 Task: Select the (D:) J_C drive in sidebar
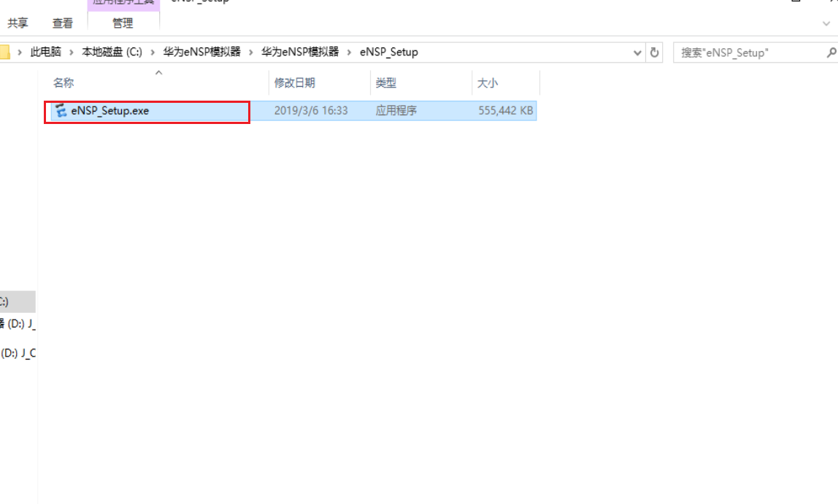click(18, 353)
